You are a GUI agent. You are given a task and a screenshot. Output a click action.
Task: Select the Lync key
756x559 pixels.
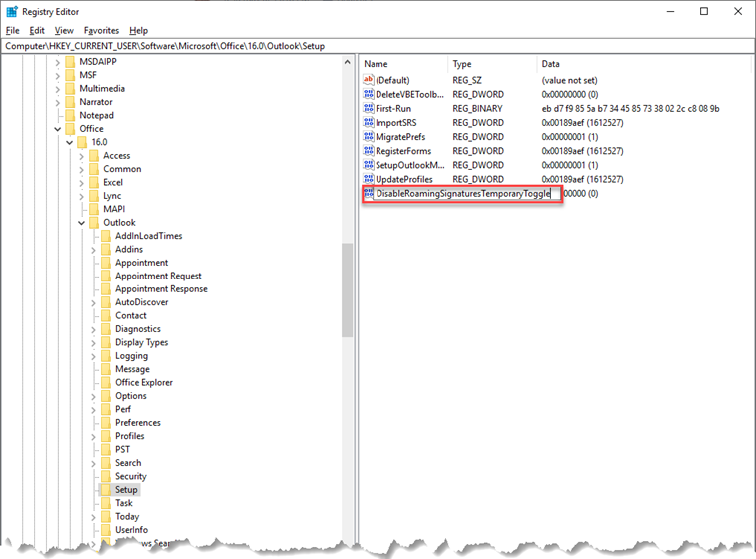tap(112, 196)
